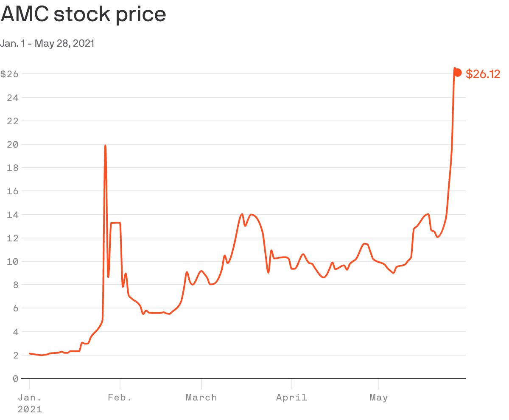Click the 8 y-axis label

[15, 285]
